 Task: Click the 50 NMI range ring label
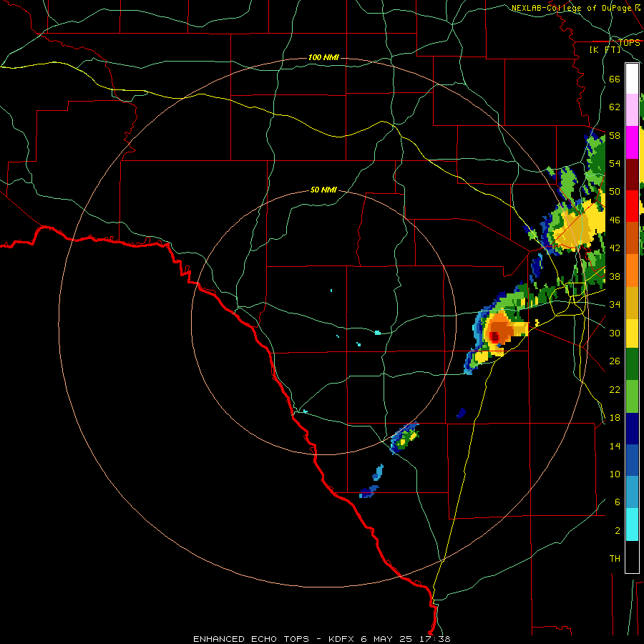(323, 190)
